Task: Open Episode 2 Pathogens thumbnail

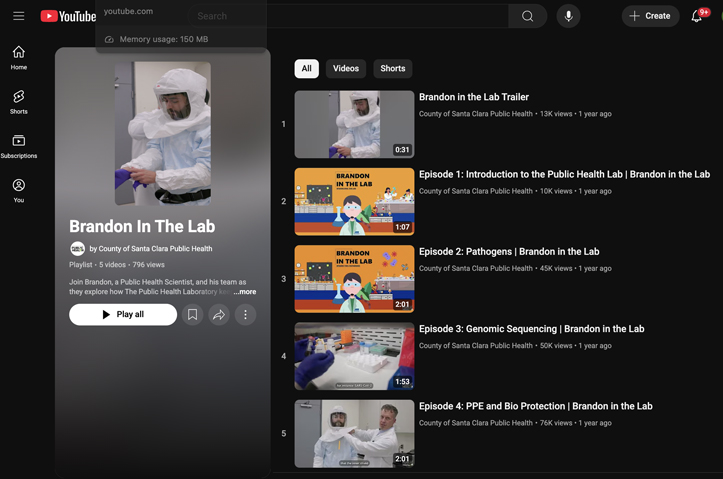Action: [354, 279]
